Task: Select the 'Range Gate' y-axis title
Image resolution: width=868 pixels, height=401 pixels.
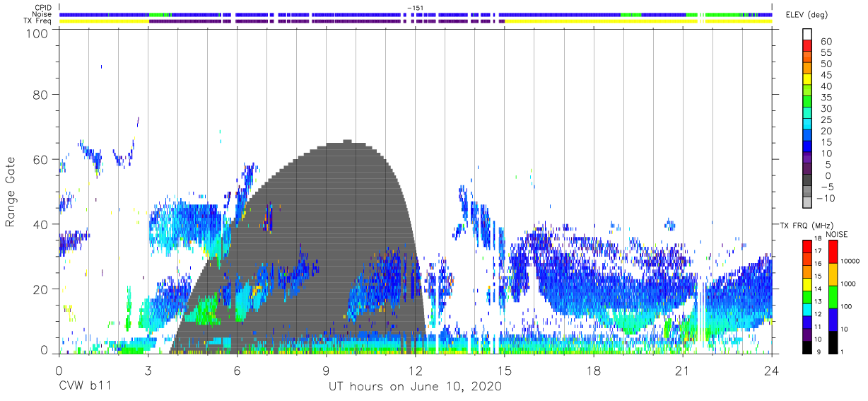Action: 11,191
